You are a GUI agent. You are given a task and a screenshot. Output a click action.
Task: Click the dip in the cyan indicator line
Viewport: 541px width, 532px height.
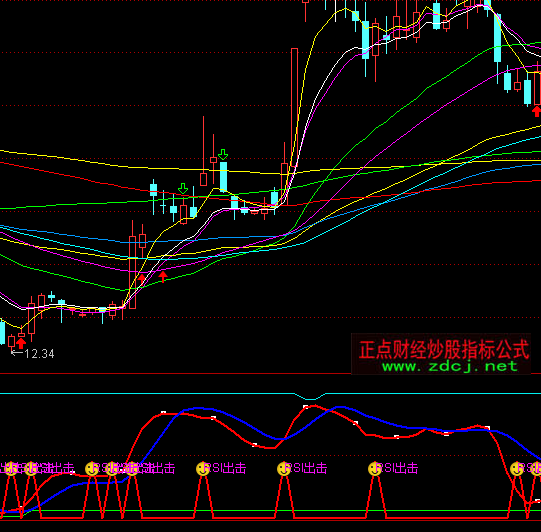[x=311, y=397]
